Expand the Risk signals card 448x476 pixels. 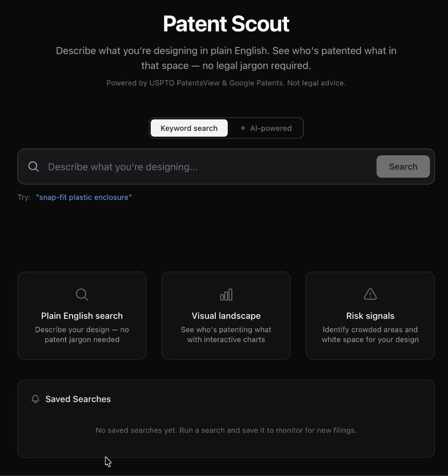coord(370,316)
